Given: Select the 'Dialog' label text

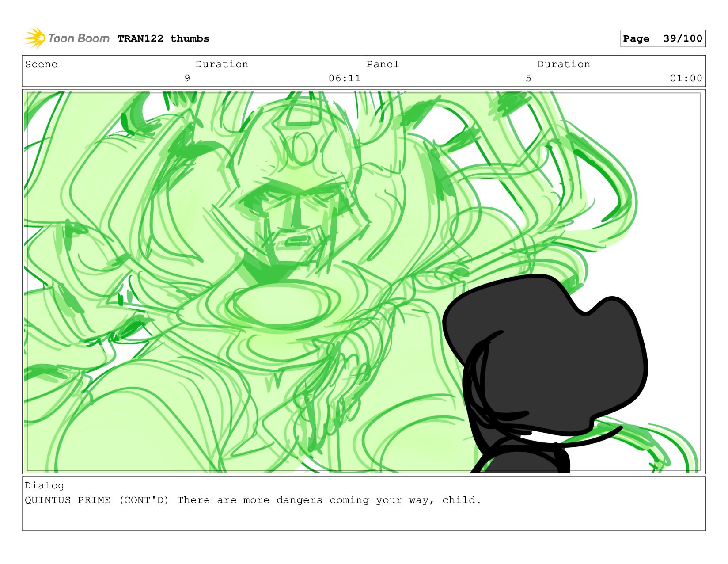Looking at the screenshot, I should [45, 485].
